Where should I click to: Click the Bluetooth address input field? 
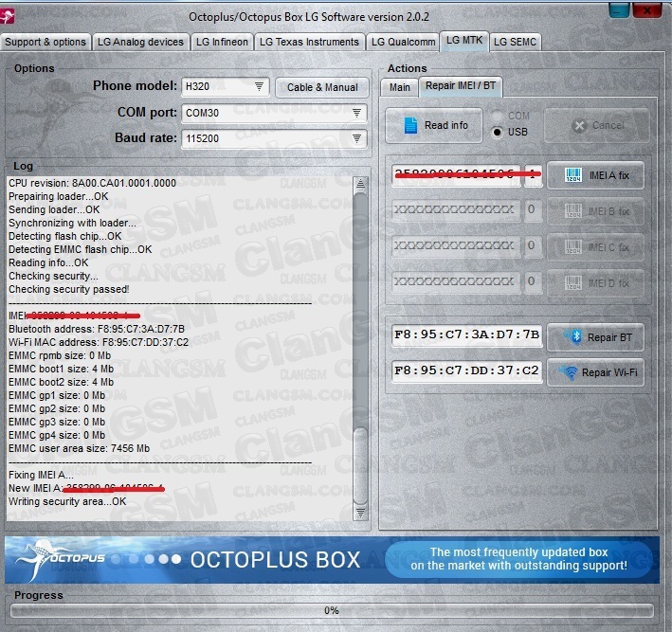click(466, 335)
